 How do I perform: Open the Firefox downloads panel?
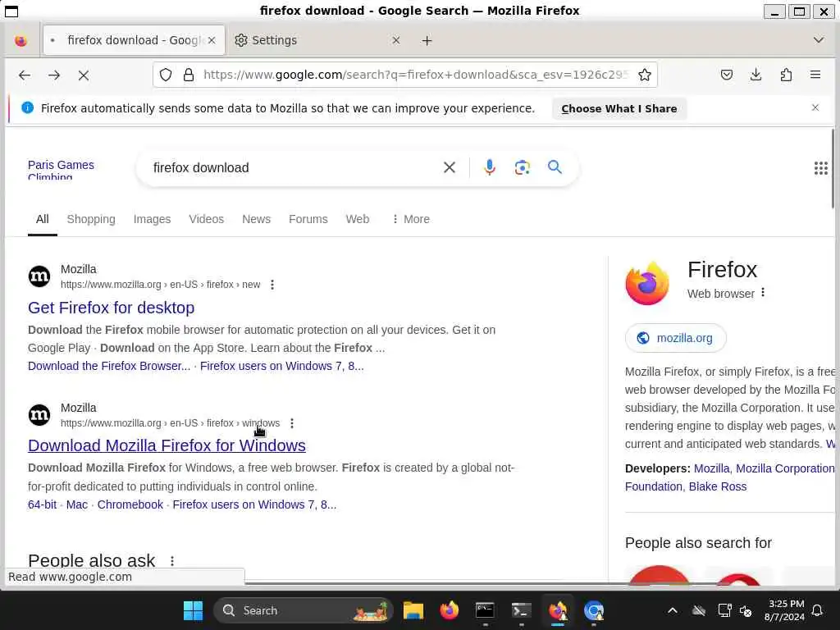[x=756, y=75]
